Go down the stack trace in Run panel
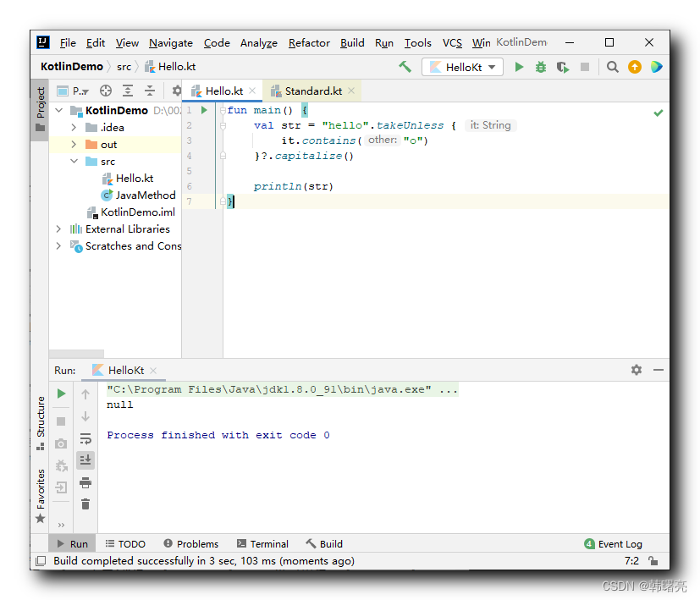The width and height of the screenshot is (700, 600). [85, 416]
